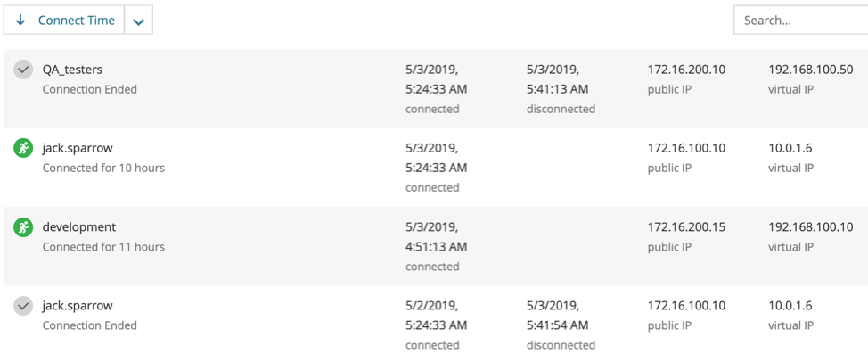The width and height of the screenshot is (868, 362).
Task: Click the 5:41:13 AM disconnected timestamp
Action: tap(557, 89)
